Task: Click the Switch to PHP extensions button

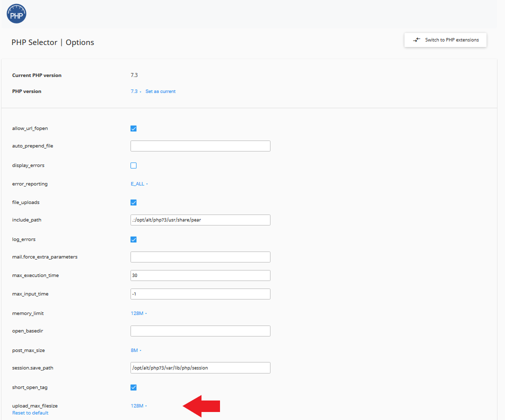Action: click(x=445, y=40)
